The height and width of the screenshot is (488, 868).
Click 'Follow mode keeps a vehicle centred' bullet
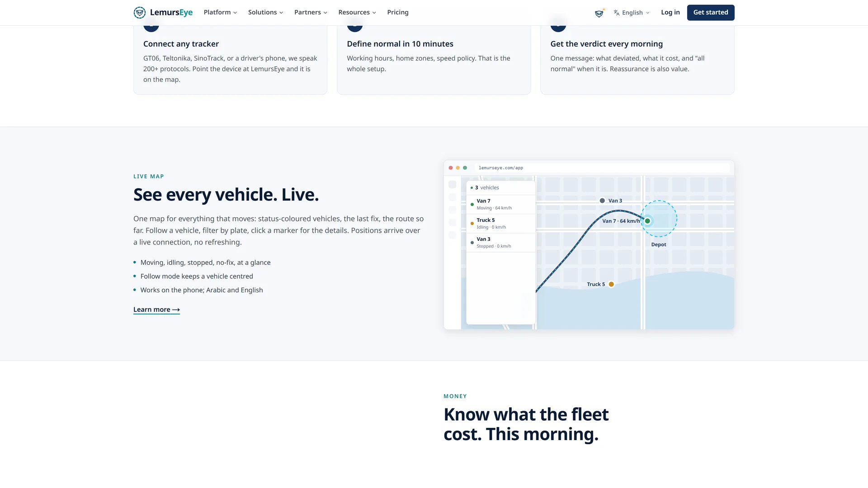[x=197, y=276]
